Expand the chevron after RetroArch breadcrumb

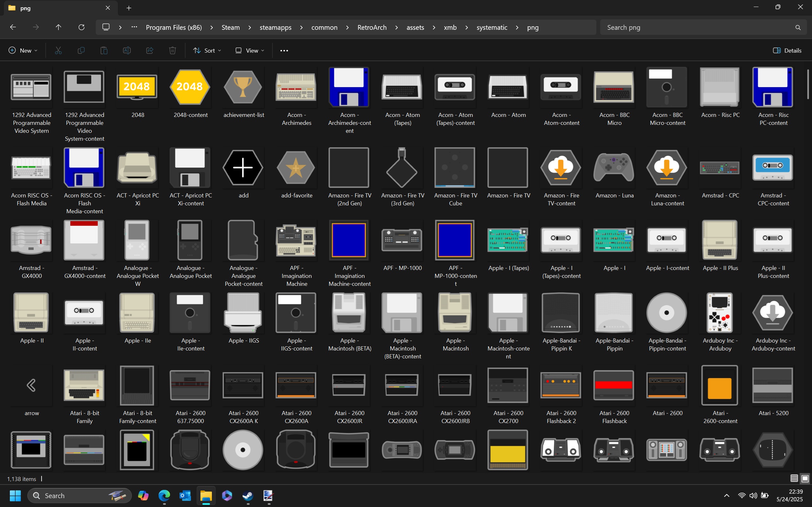tap(396, 28)
